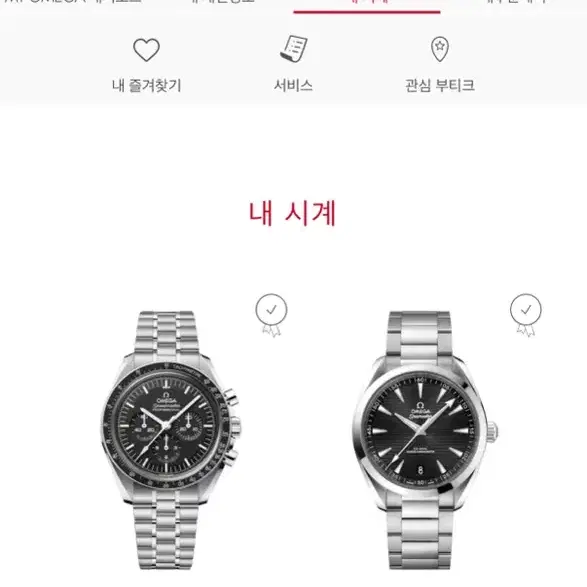Select the active red-underlined tab
587x587 pixels.
tap(367, 4)
